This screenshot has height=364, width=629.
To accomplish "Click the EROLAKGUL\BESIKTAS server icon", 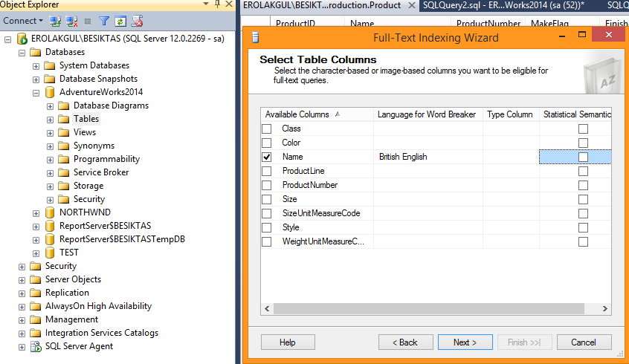I will click(x=22, y=39).
